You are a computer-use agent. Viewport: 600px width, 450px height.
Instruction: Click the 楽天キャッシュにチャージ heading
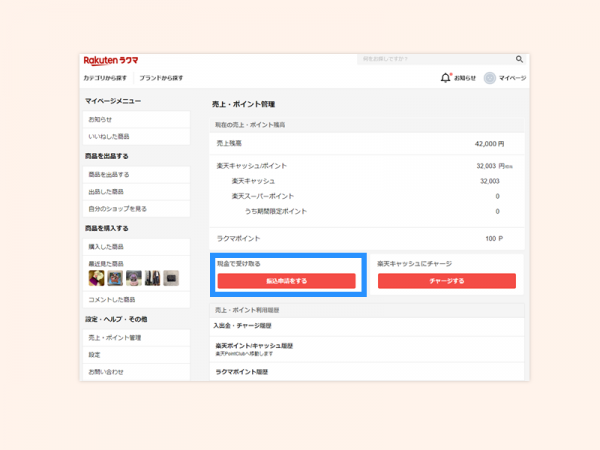pyautogui.click(x=415, y=264)
